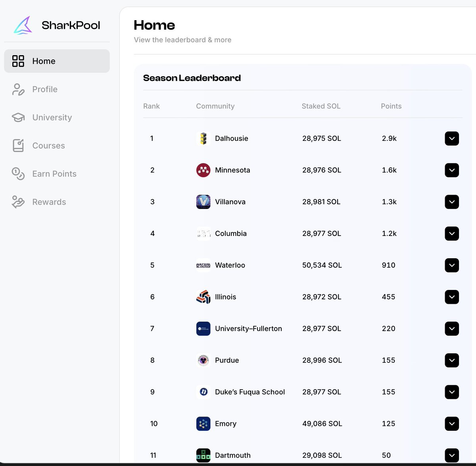Expand the Illinois row chevron
The height and width of the screenshot is (466, 476).
(452, 297)
